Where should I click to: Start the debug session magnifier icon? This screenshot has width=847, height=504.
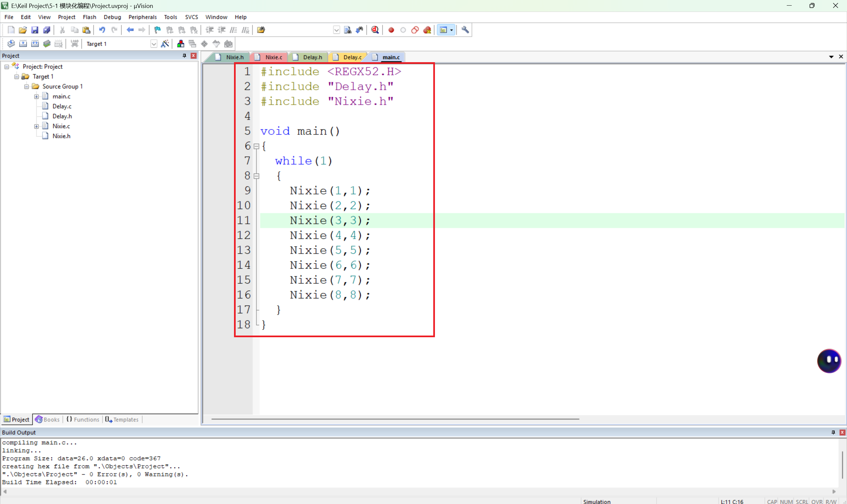(375, 30)
